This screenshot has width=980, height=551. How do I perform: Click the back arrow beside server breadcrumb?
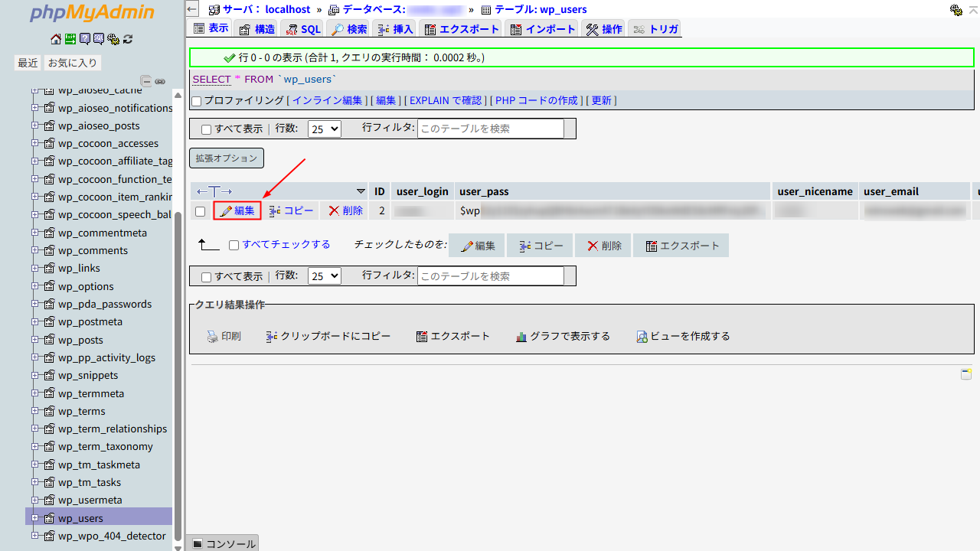pos(193,9)
